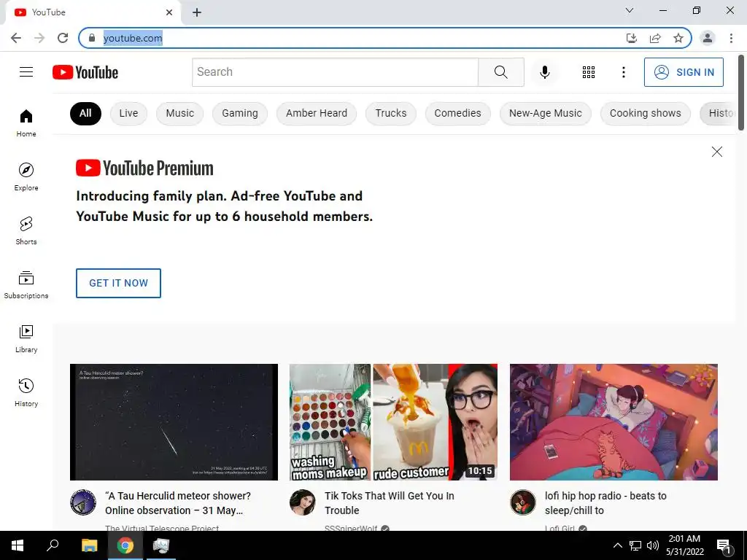The height and width of the screenshot is (560, 747).
Task: Select the Gaming filter chip
Action: tap(239, 113)
